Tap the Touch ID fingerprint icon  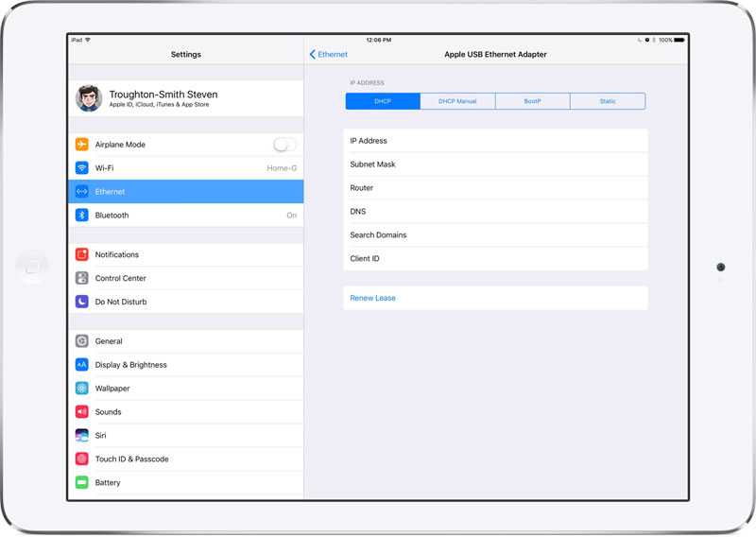[x=82, y=459]
